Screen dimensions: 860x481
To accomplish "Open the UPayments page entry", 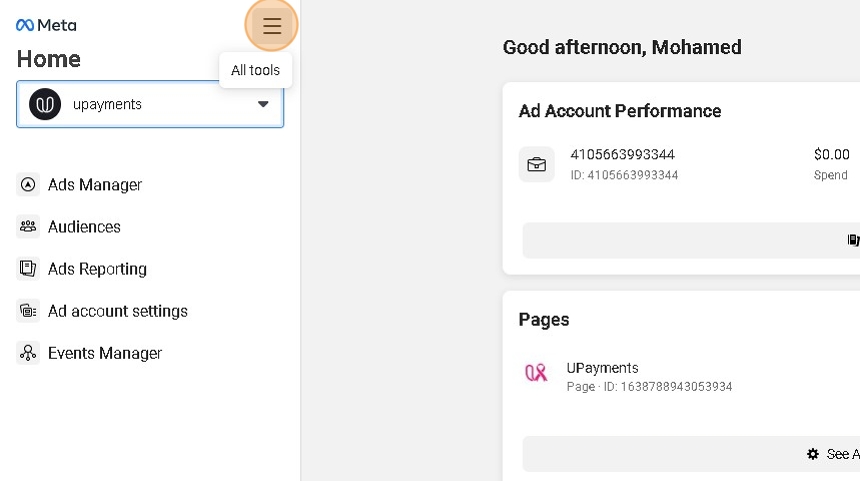I will 602,368.
